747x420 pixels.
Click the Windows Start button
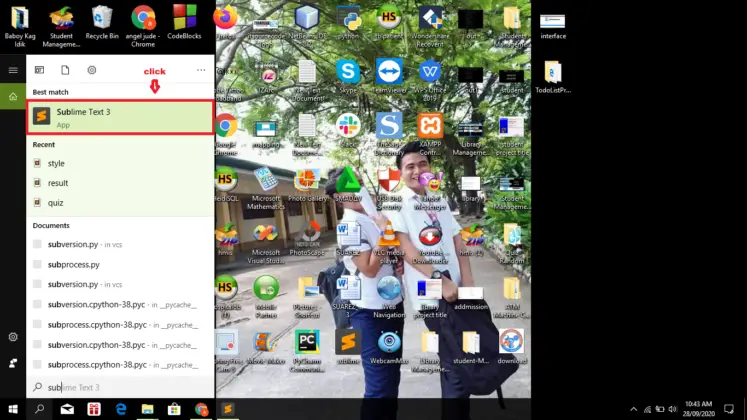13,409
